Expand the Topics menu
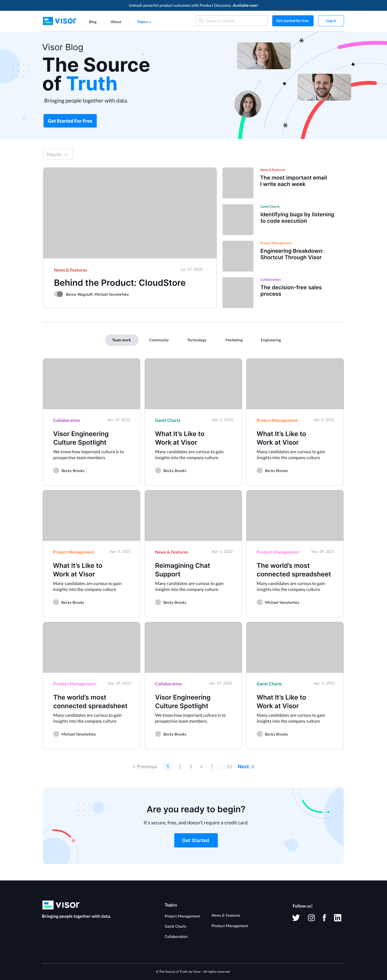Image resolution: width=387 pixels, height=980 pixels. click(x=144, y=22)
